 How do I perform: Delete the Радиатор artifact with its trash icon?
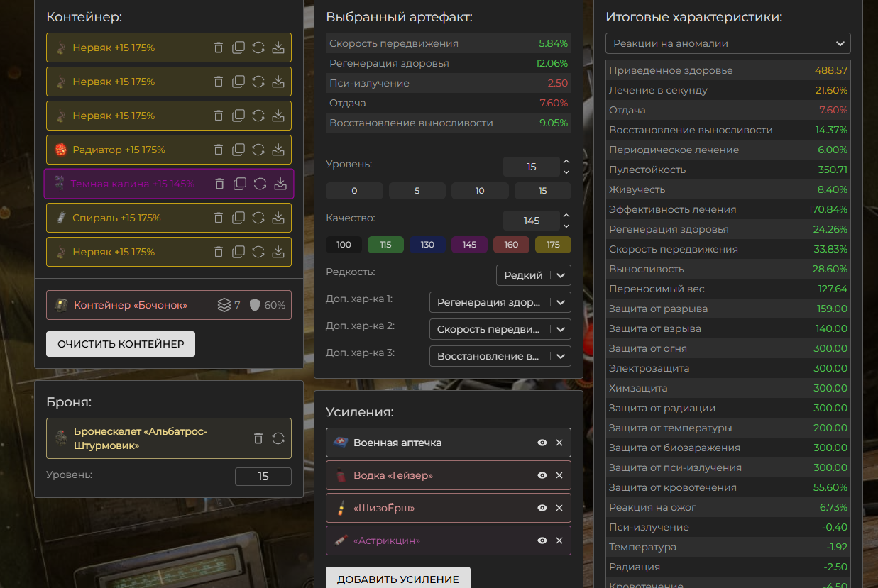point(219,150)
